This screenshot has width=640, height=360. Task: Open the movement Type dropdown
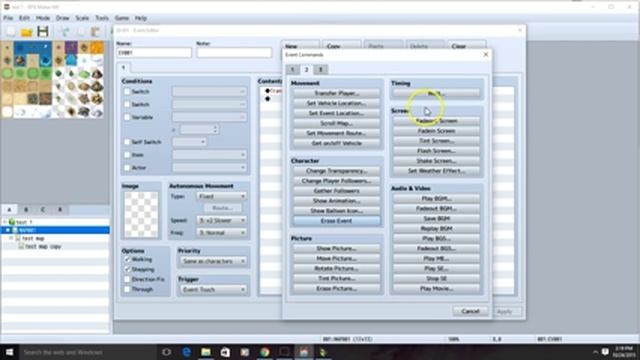(221, 196)
